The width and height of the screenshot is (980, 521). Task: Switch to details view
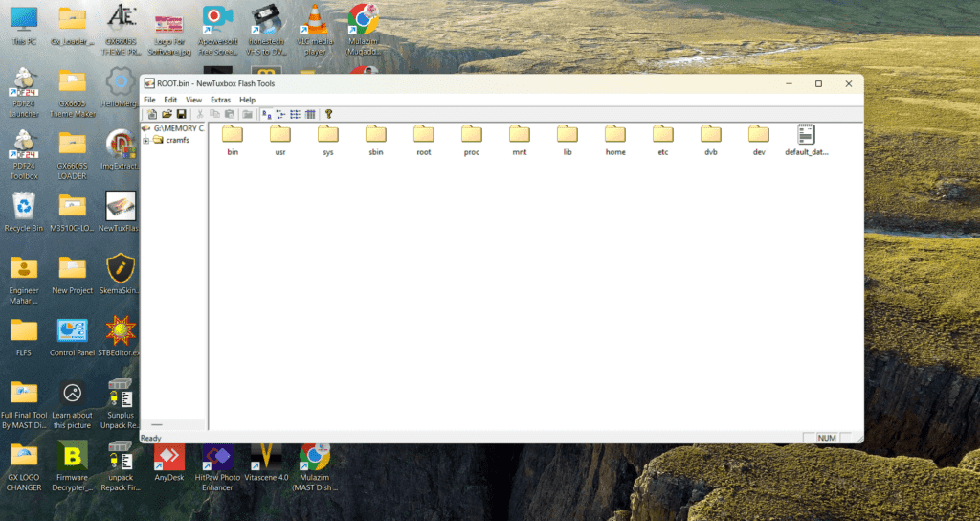[310, 114]
